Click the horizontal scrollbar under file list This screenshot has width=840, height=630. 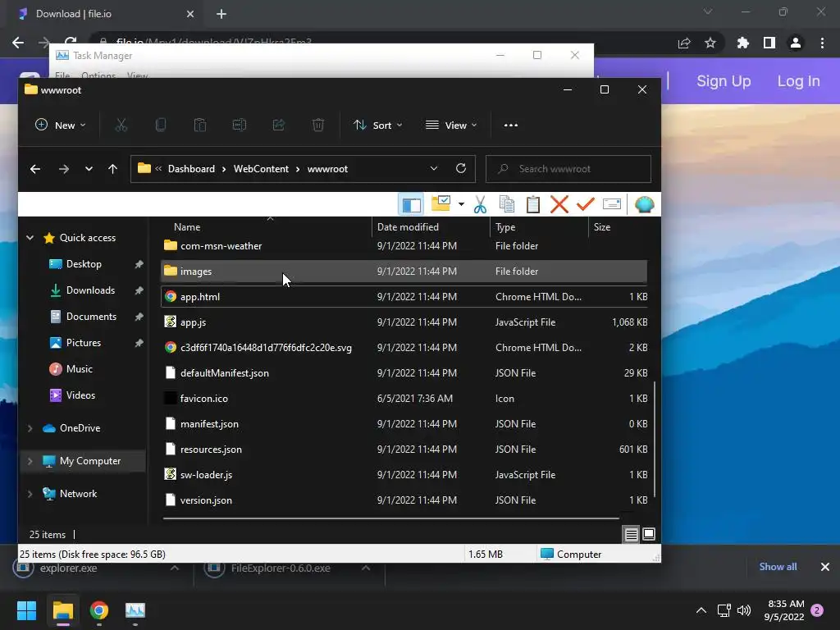pyautogui.click(x=391, y=518)
